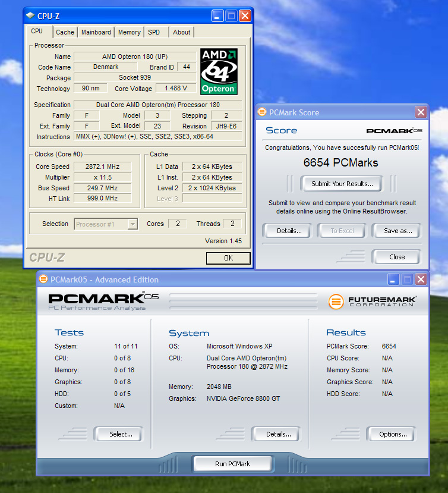This screenshot has height=493, width=448.
Task: Click the L1 Data value 2 x 64 KBytes
Action: (212, 167)
